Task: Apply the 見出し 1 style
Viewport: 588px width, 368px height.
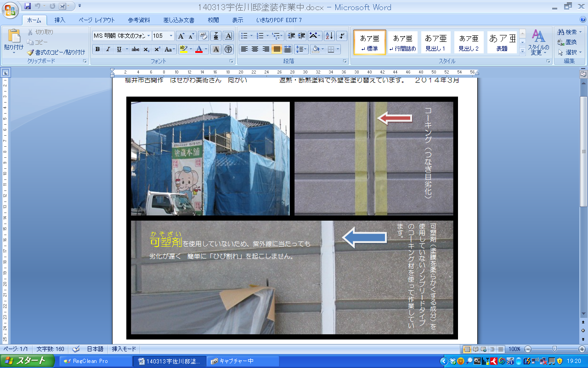Action: coord(435,42)
